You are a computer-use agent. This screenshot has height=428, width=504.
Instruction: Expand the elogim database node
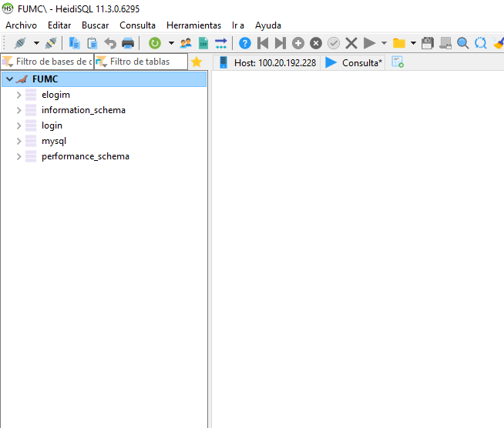click(x=19, y=95)
